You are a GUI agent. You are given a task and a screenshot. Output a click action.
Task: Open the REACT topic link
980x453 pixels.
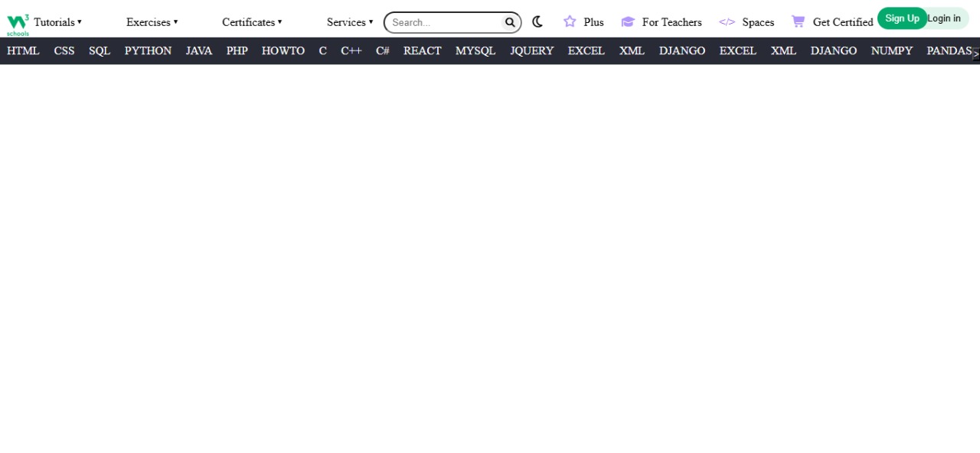click(x=422, y=51)
